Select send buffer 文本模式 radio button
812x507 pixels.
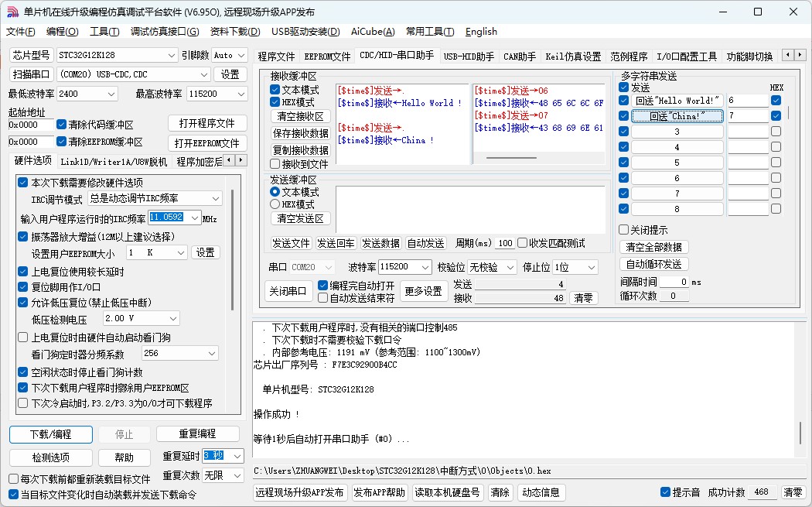click(x=275, y=192)
